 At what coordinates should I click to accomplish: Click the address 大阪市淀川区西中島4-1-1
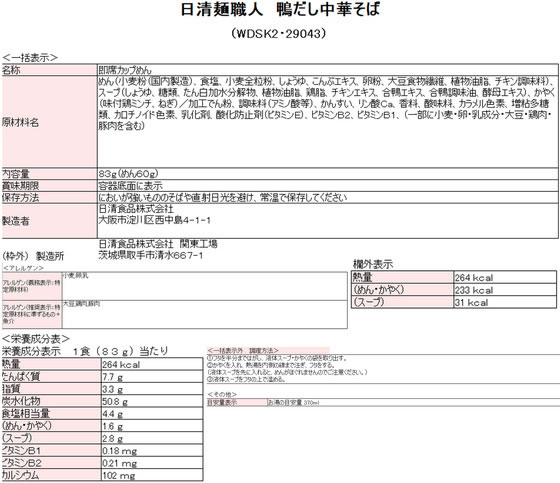[x=154, y=220]
